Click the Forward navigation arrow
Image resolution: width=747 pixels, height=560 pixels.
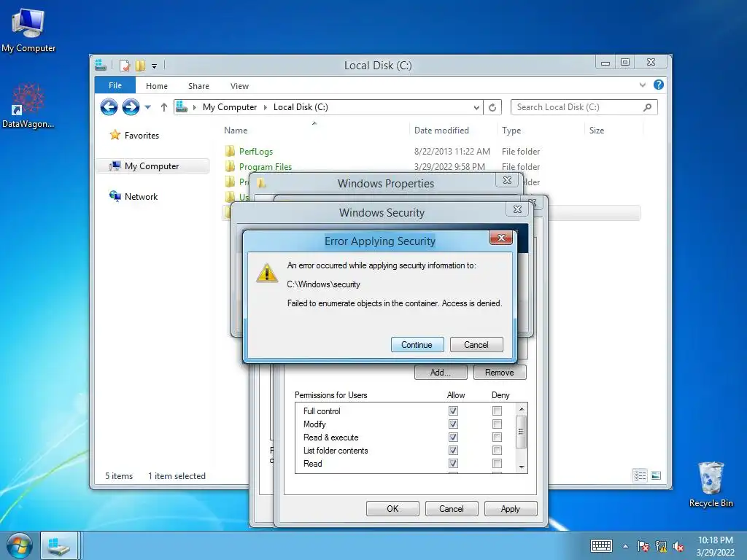[131, 107]
